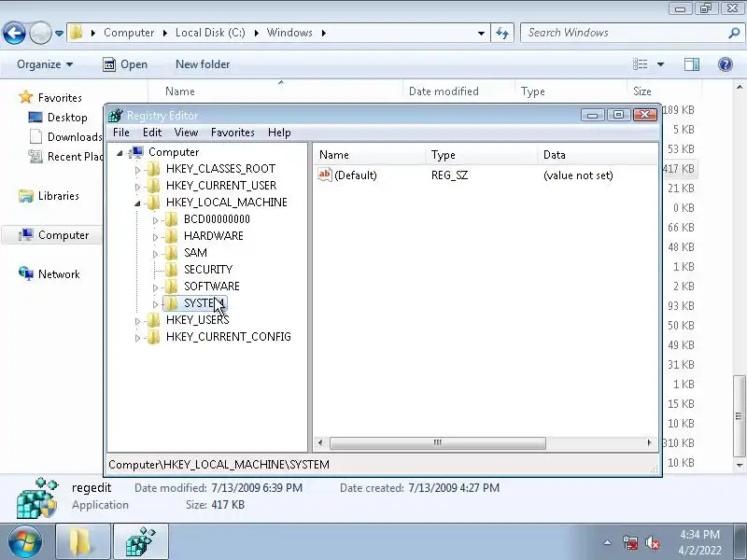Expand HKEY_CURRENT_CONFIG key
The image size is (747, 560).
coord(137,338)
